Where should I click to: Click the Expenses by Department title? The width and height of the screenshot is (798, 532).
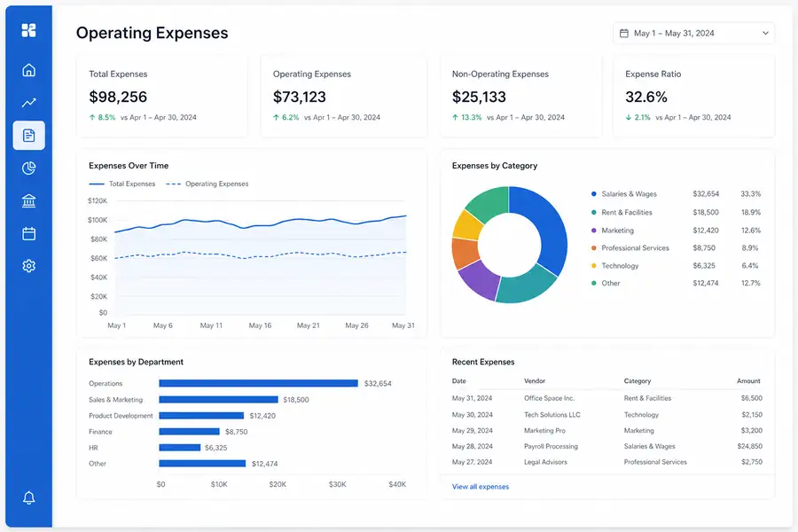[x=136, y=362]
